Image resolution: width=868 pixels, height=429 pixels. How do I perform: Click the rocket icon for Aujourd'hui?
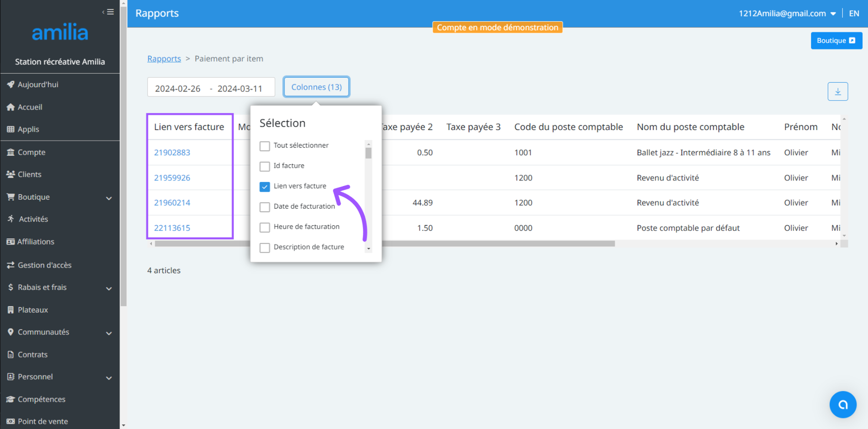[11, 85]
